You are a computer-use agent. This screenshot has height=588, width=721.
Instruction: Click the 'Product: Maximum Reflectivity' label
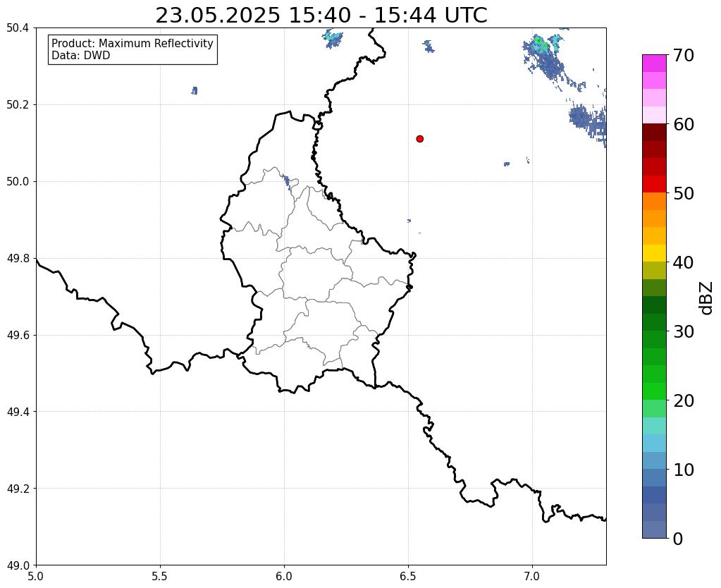tap(133, 43)
